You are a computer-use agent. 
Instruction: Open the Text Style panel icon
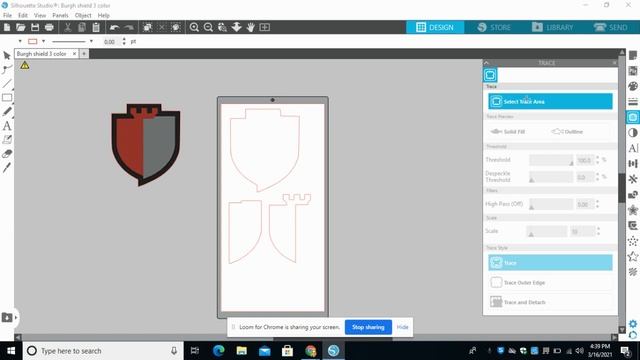coord(633,148)
